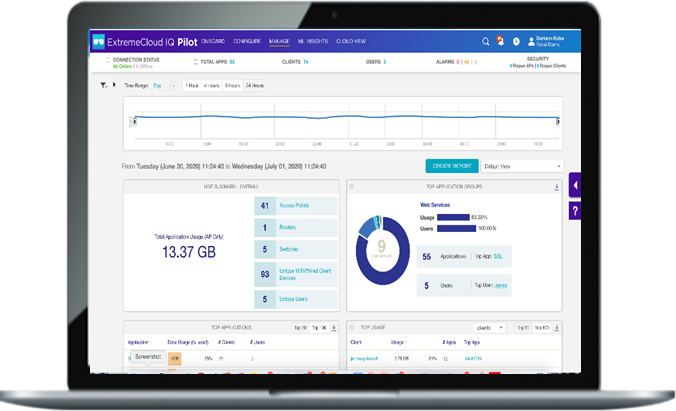Switch to the ML Insights tab

312,41
